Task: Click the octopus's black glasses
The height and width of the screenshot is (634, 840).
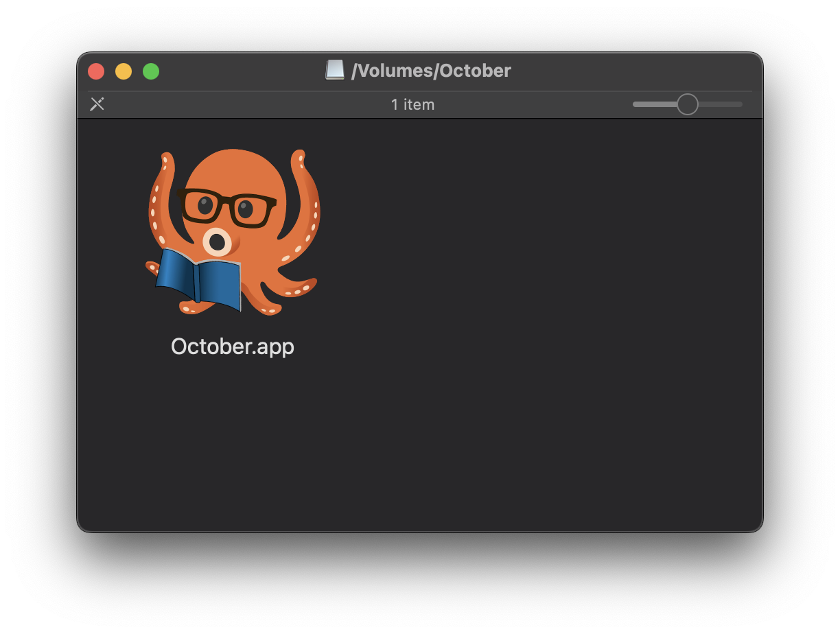Action: click(226, 206)
